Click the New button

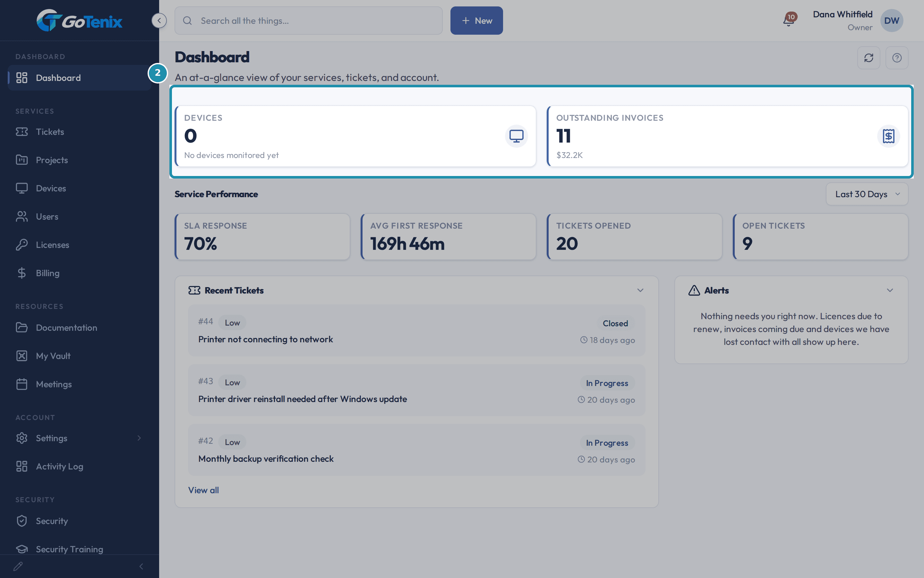pos(476,21)
